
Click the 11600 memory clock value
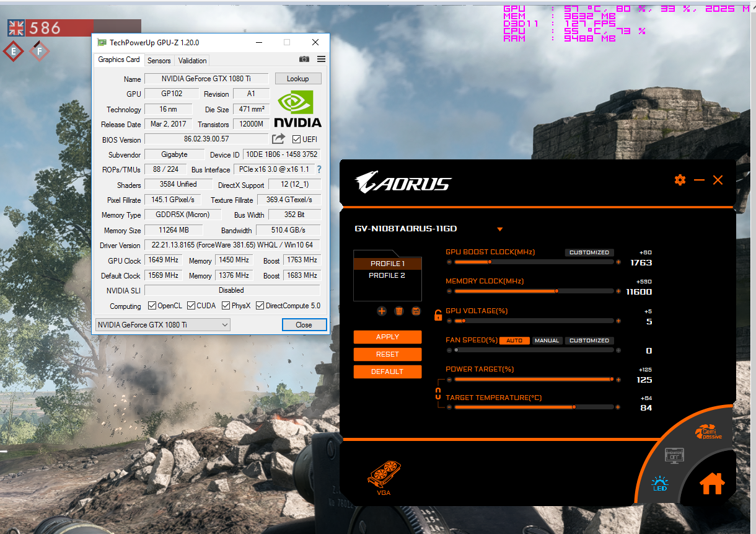point(639,291)
